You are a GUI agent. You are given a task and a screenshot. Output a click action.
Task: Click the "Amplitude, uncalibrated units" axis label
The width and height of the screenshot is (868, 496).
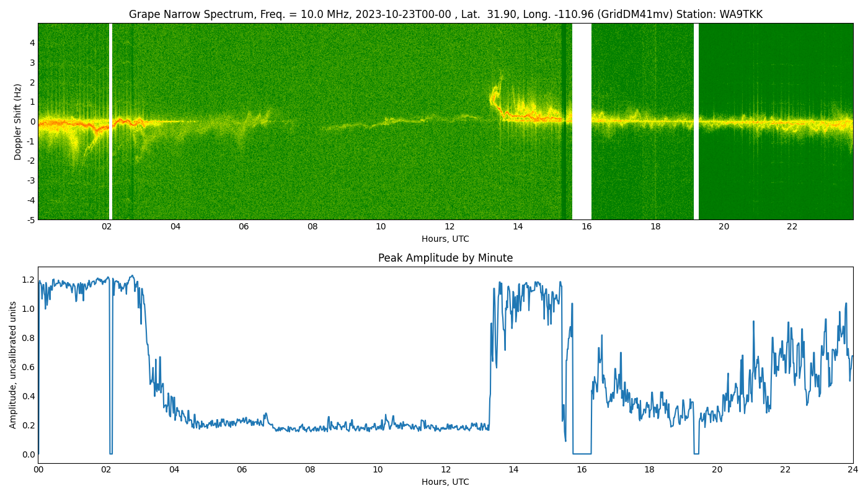(13, 365)
